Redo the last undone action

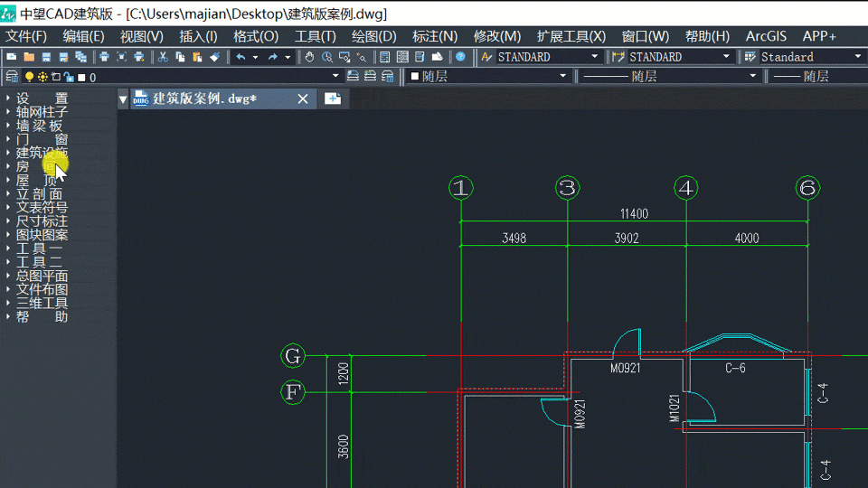point(273,57)
